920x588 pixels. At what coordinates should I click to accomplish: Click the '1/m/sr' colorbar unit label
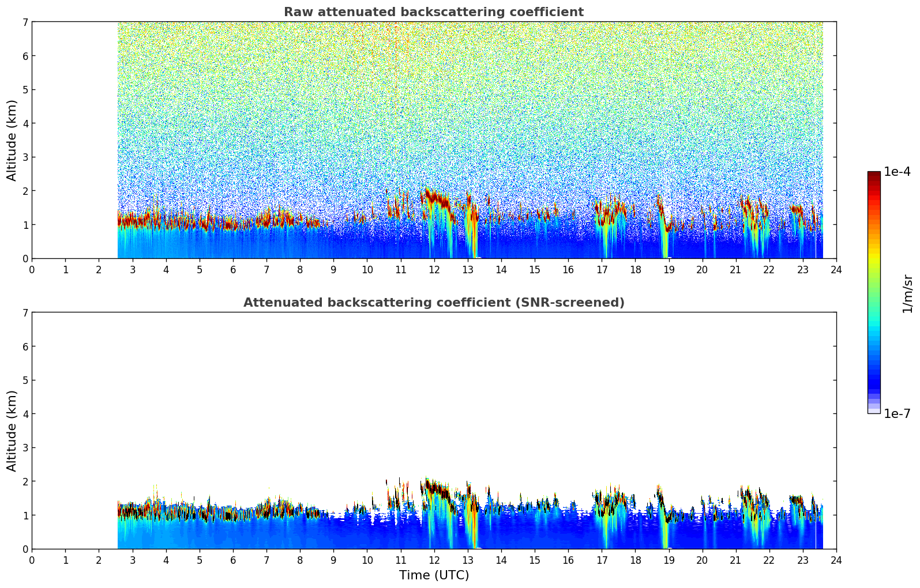pyautogui.click(x=907, y=293)
